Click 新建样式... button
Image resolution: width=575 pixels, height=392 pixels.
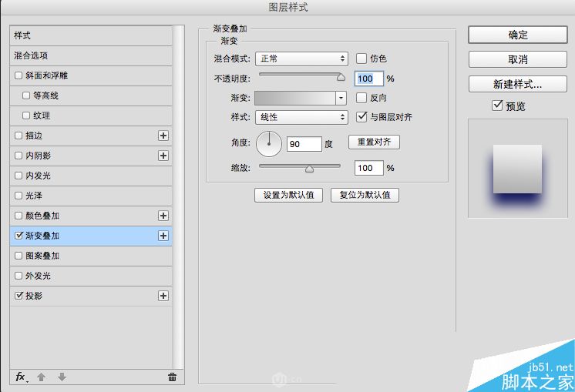click(x=518, y=84)
